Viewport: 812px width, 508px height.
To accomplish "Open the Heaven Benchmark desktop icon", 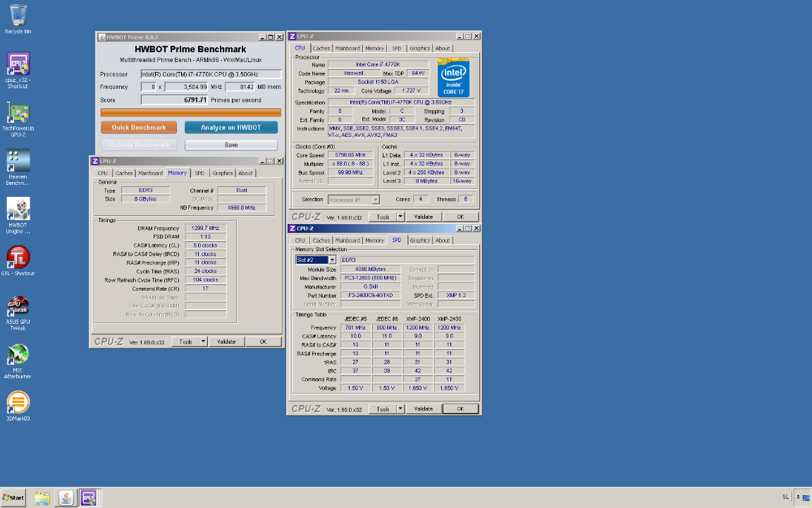I will coord(18,167).
